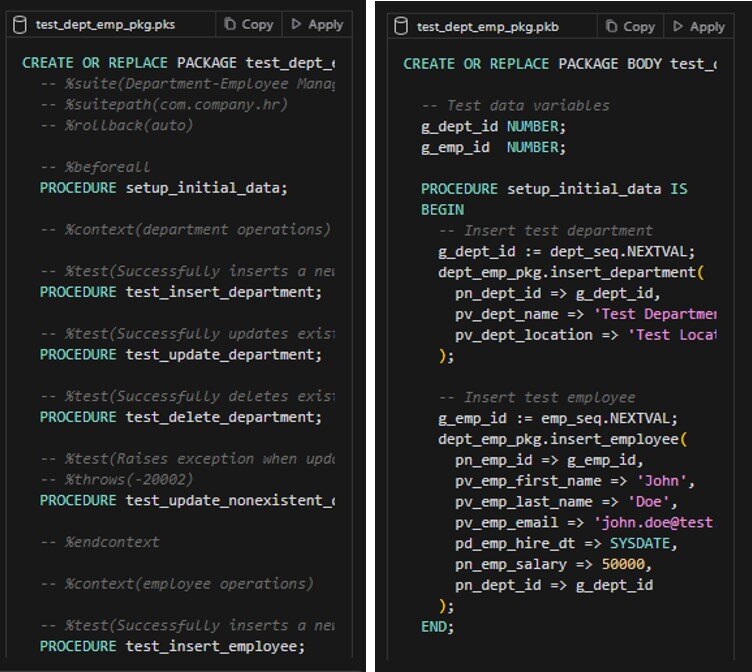Click the comment '-- Insert test department'
752x672 pixels.
pyautogui.click(x=546, y=231)
